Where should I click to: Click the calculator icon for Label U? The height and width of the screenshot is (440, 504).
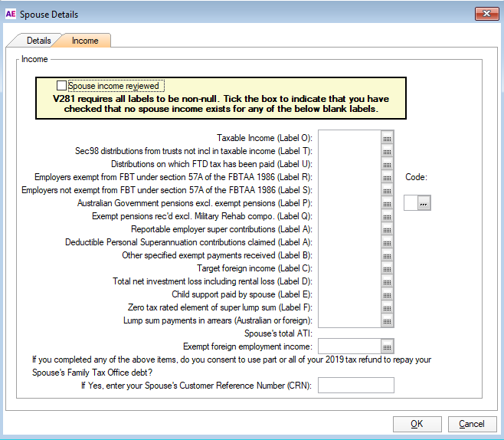coord(387,164)
